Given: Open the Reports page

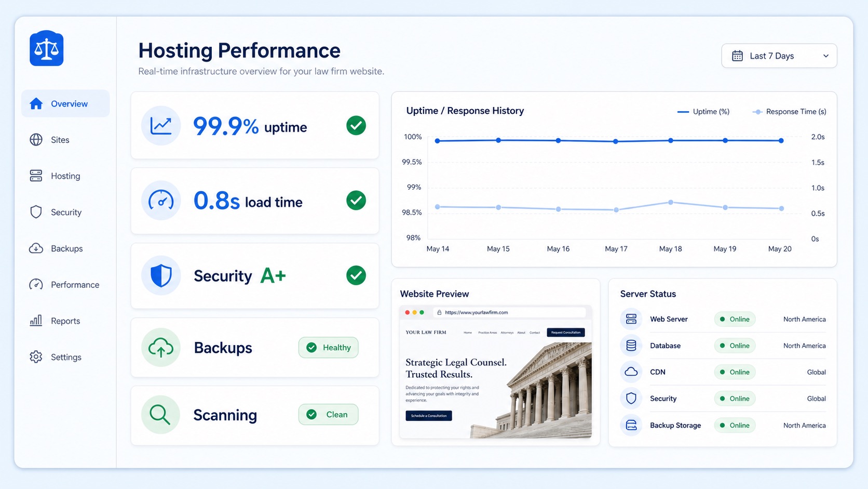Looking at the screenshot, I should click(x=65, y=321).
